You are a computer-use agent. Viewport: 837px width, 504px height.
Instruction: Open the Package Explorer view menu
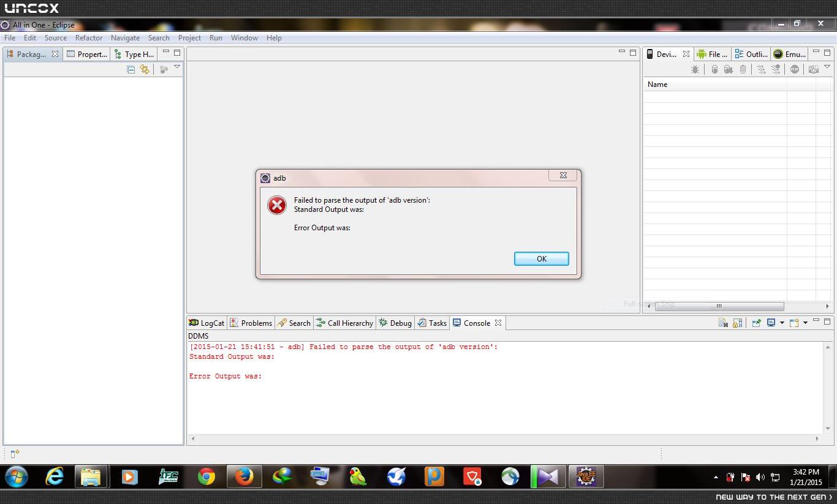(x=177, y=67)
